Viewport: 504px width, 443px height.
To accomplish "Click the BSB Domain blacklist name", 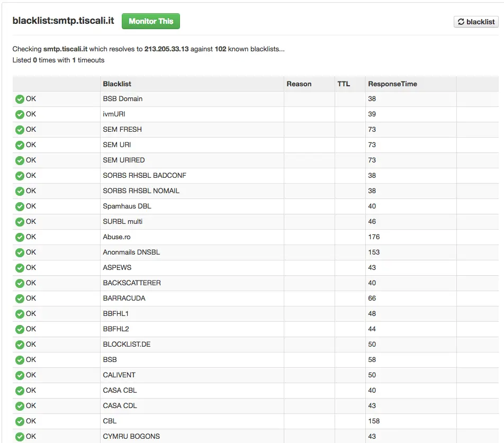I will click(x=122, y=98).
